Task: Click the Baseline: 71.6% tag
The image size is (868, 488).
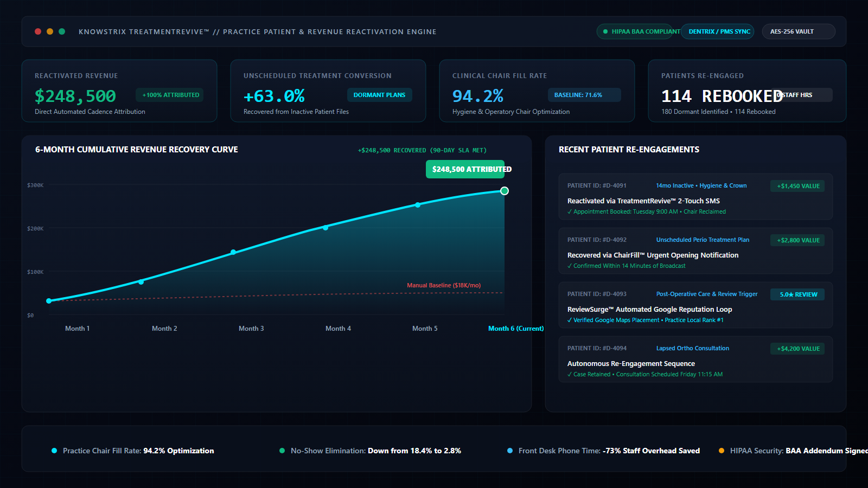Action: click(x=584, y=95)
